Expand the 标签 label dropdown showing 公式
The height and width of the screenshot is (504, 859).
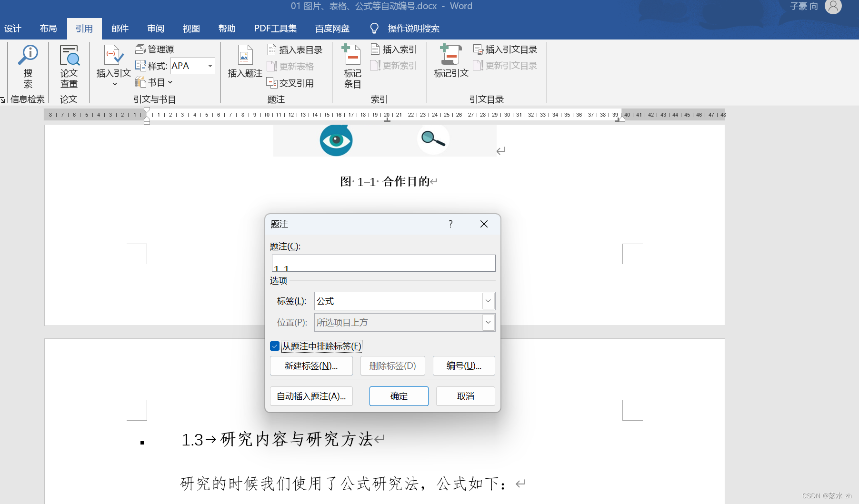(488, 301)
